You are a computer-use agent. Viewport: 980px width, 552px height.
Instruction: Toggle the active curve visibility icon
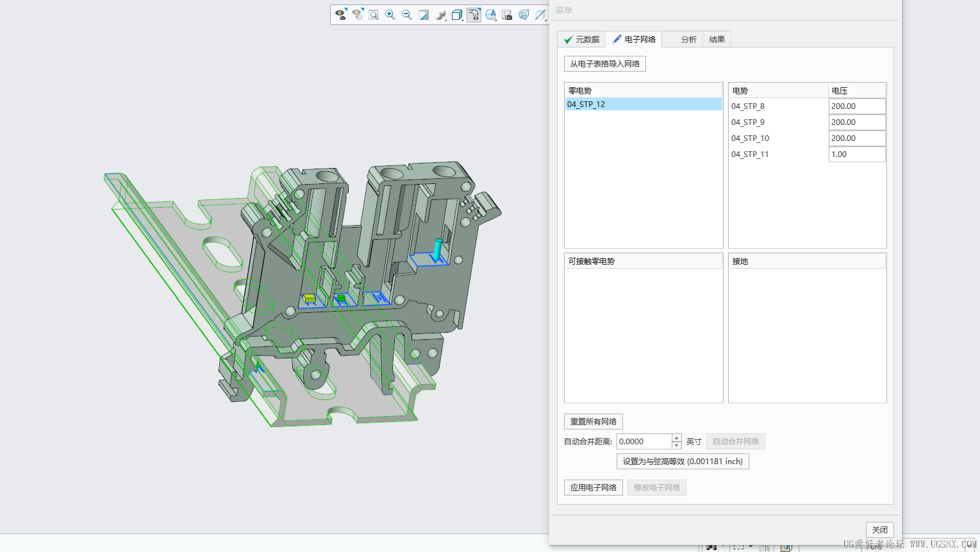pyautogui.click(x=474, y=15)
